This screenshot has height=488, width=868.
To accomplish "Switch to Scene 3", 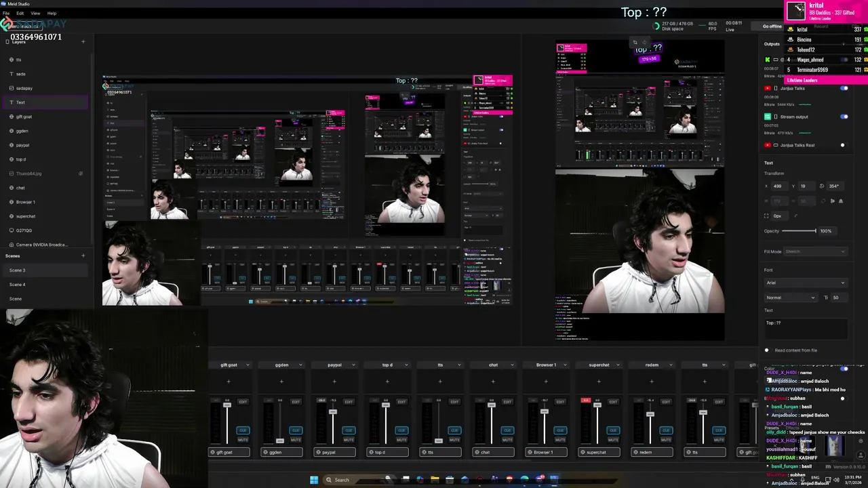I will click(44, 270).
